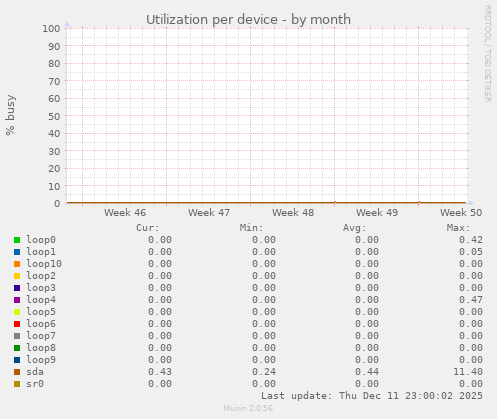The height and width of the screenshot is (419, 497).
Task: Click the loop0 green legend color swatch
Action: (17, 240)
